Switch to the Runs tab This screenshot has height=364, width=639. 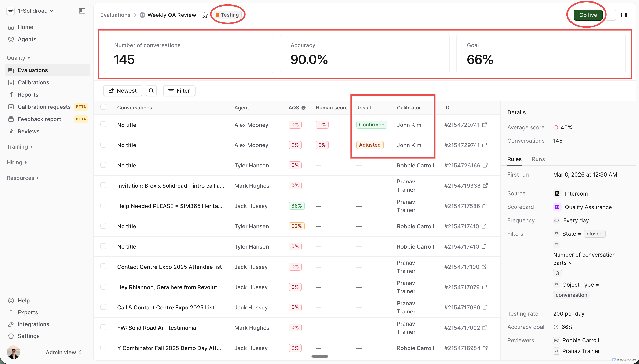point(538,159)
